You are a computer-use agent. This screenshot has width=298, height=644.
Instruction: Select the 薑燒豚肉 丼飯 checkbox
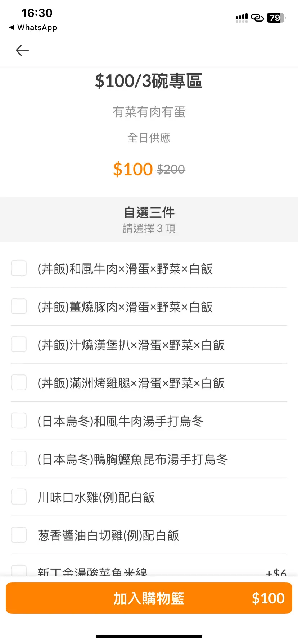point(19,307)
